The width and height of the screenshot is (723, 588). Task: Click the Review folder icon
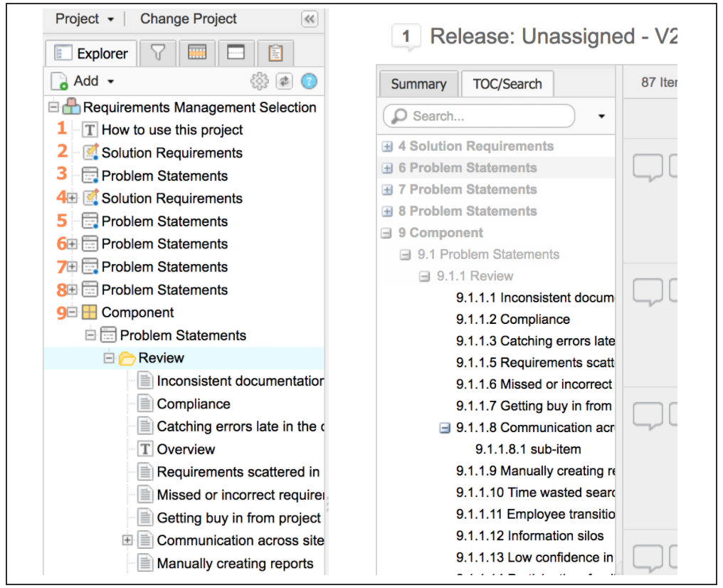tap(127, 358)
